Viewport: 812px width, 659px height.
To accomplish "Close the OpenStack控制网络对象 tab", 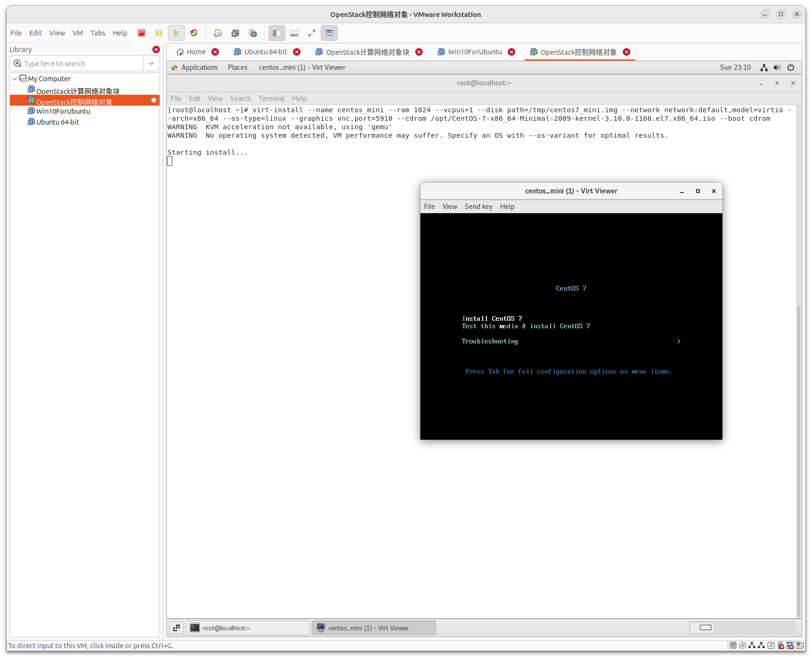I will [627, 52].
